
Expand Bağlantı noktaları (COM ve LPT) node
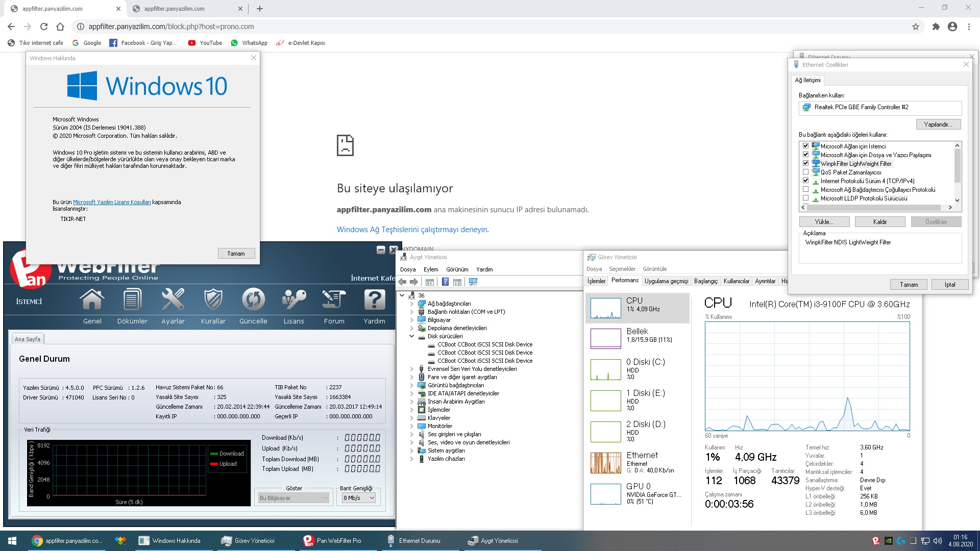click(411, 312)
